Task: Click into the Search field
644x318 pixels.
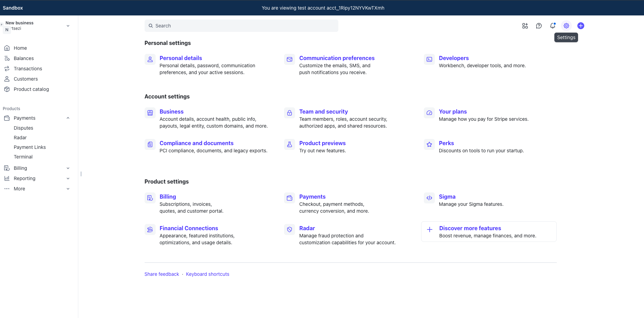Action: coord(241,26)
